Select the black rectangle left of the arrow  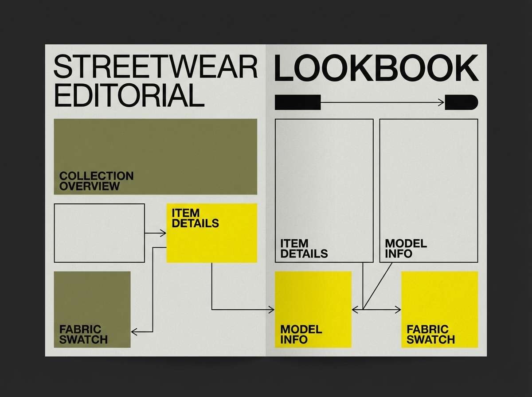point(298,102)
